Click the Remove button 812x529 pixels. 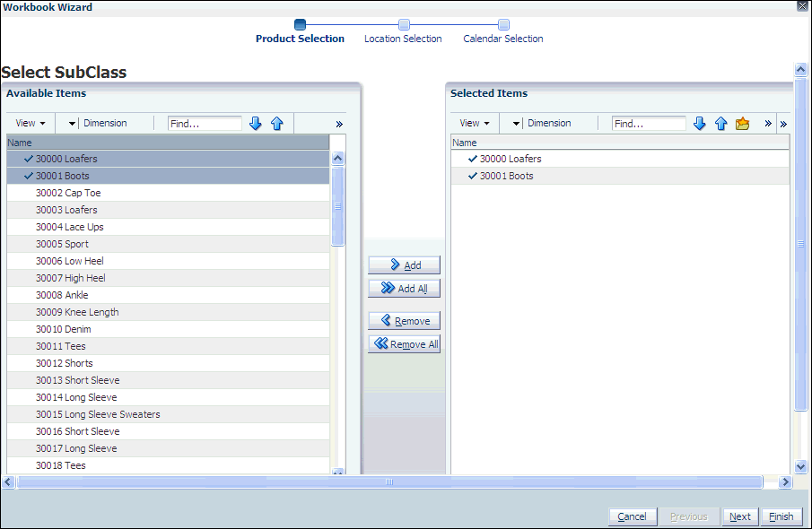pos(404,321)
